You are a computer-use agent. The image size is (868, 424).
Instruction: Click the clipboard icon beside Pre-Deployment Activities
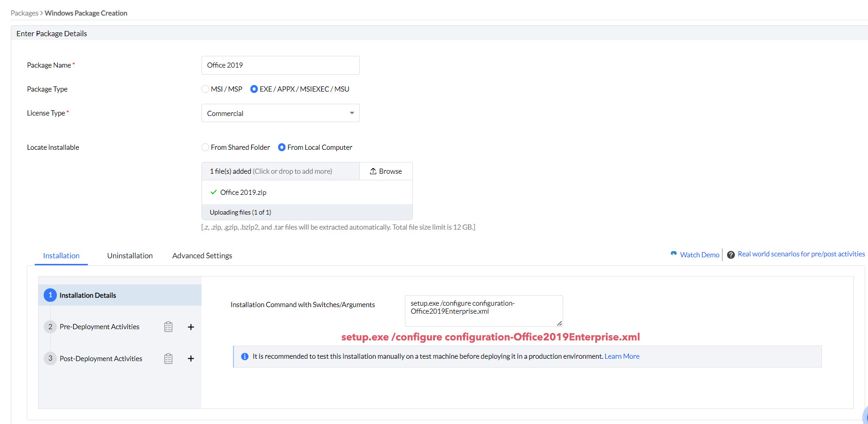168,327
